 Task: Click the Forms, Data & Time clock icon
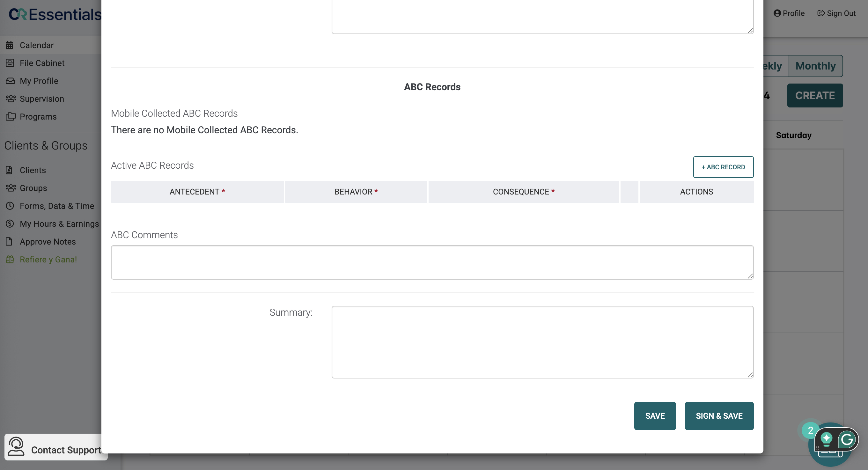(x=10, y=206)
